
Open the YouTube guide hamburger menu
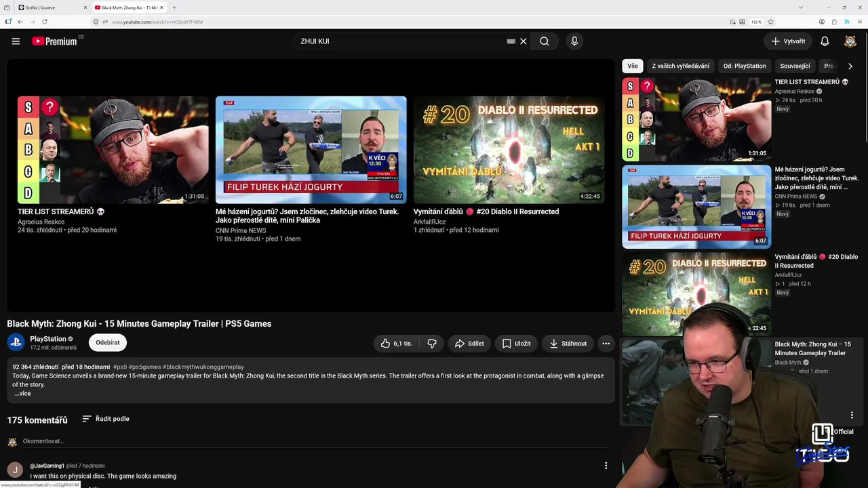coord(16,41)
